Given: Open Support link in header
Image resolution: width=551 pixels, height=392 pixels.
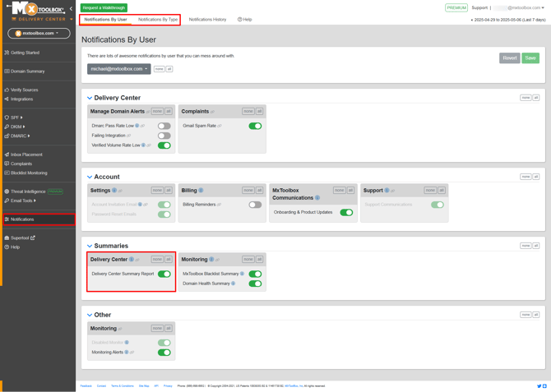Looking at the screenshot, I should [479, 7].
